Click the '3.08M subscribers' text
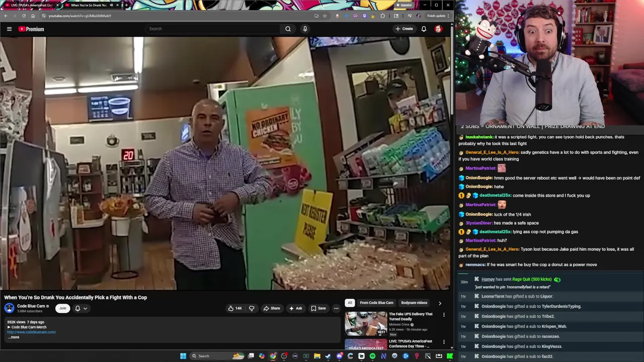This screenshot has width=644, height=362. 30,311
